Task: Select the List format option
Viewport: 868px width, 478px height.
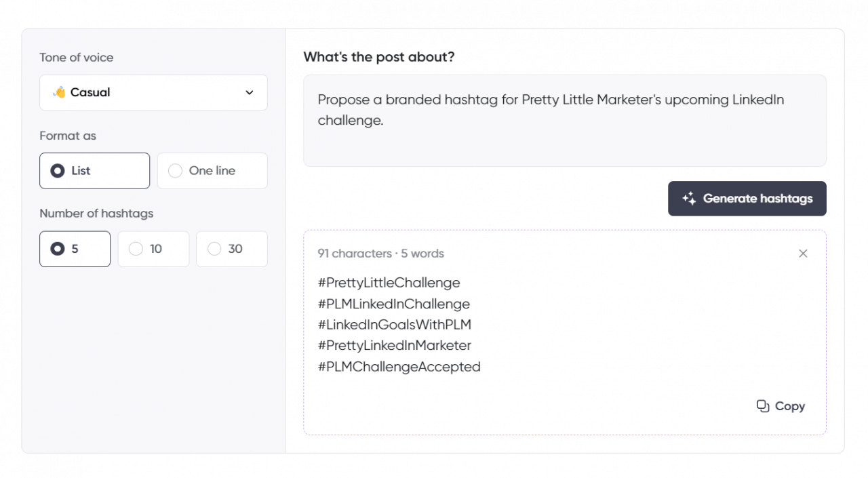Action: click(x=94, y=170)
